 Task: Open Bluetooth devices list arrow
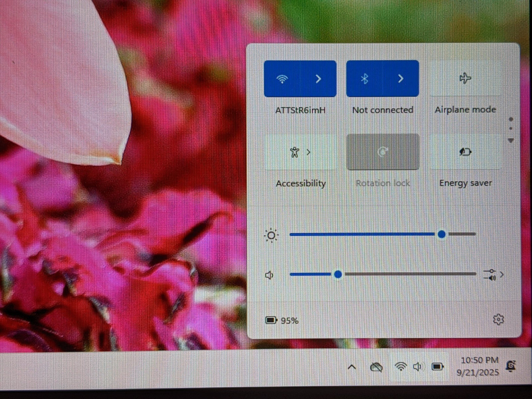(401, 79)
